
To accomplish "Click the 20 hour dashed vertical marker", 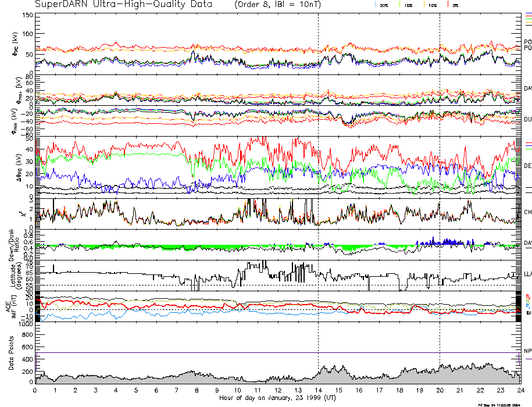I will pos(440,174).
